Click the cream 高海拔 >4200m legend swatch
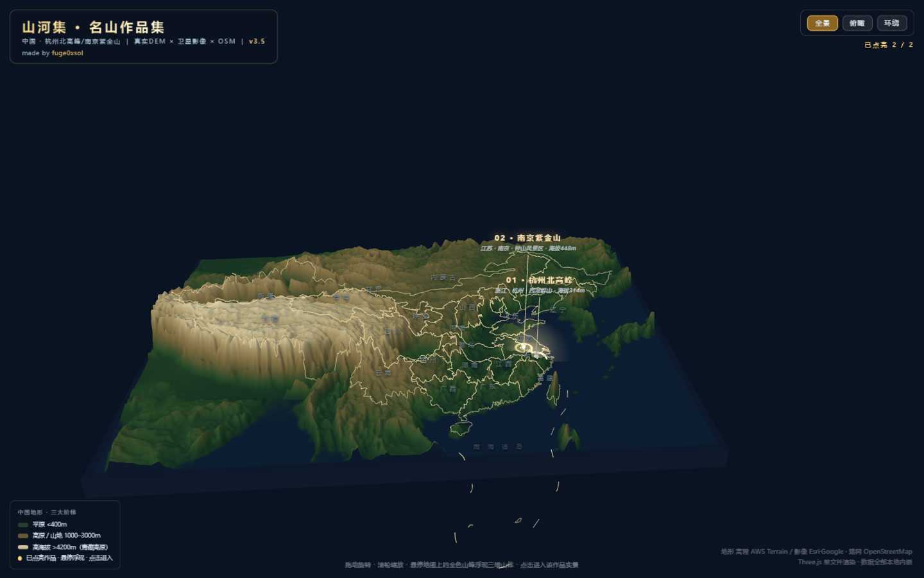The width and height of the screenshot is (924, 578). (x=23, y=547)
